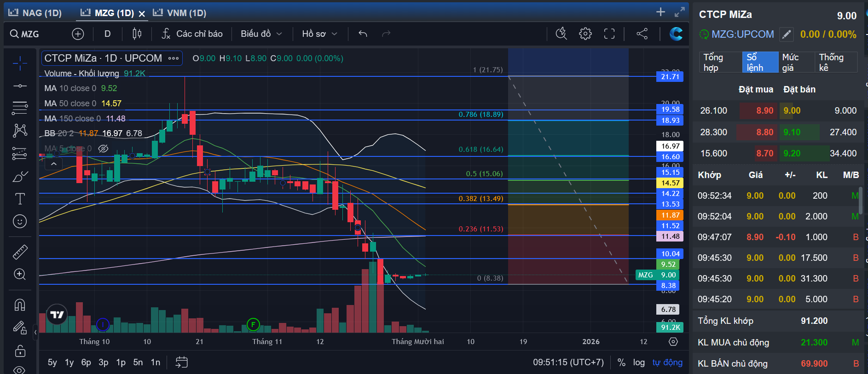Set chart range to 5y
This screenshot has width=868, height=374.
52,362
